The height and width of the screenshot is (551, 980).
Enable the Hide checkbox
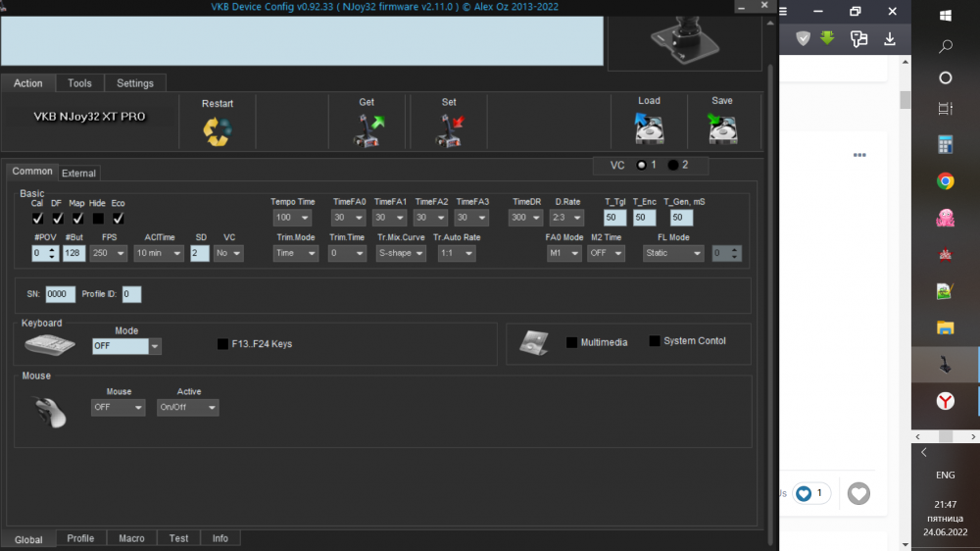point(98,219)
